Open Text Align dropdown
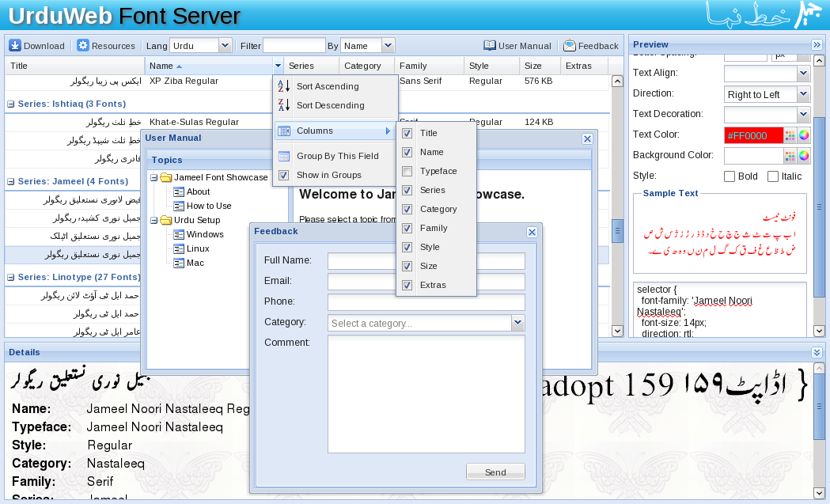 (x=804, y=73)
